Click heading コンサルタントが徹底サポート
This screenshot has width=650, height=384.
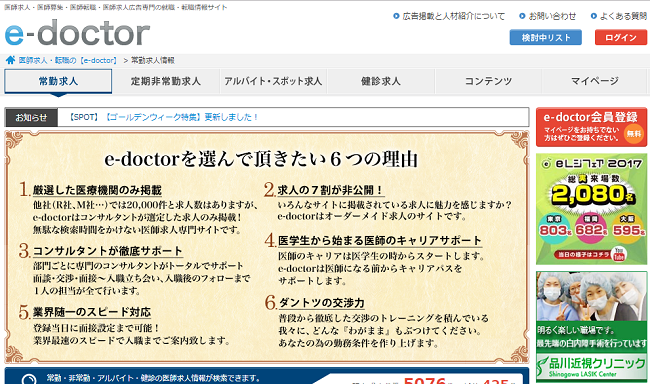[107, 251]
